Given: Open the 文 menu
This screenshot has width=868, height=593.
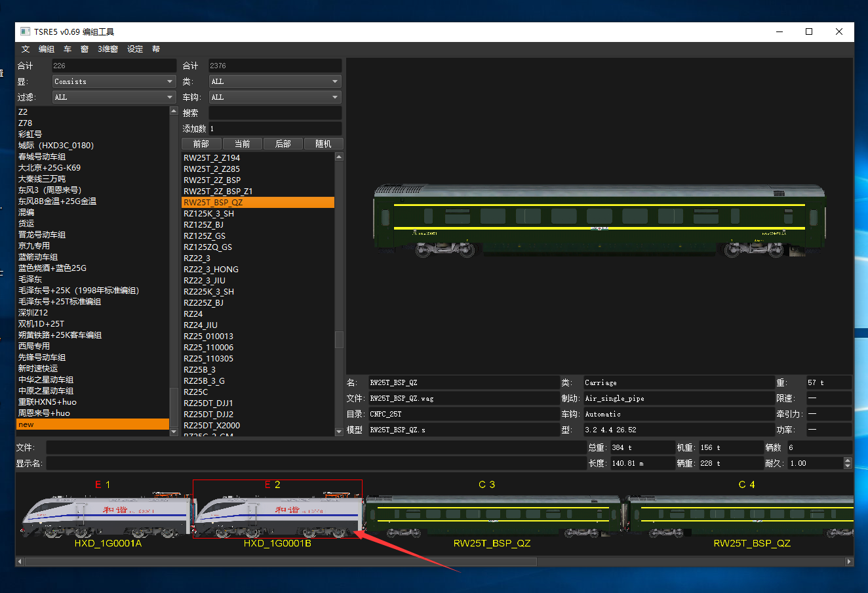Looking at the screenshot, I should pos(26,49).
